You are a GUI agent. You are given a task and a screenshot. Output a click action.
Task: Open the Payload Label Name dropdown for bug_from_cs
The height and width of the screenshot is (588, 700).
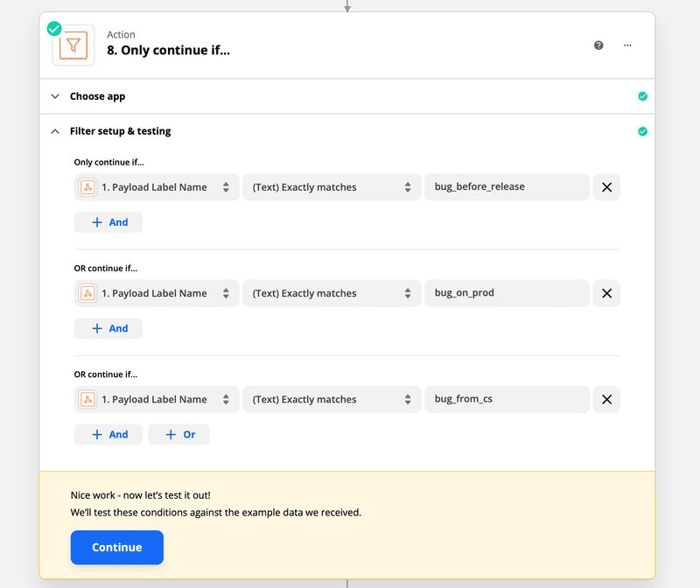[x=157, y=400]
